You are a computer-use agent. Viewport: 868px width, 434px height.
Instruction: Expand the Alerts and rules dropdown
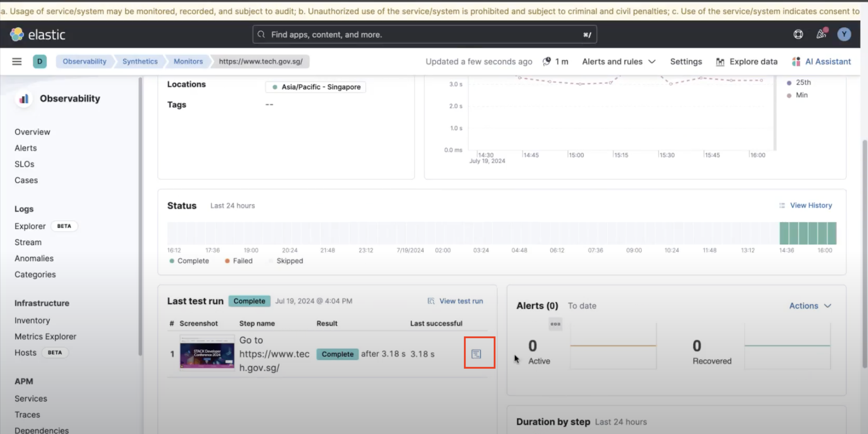pyautogui.click(x=619, y=62)
